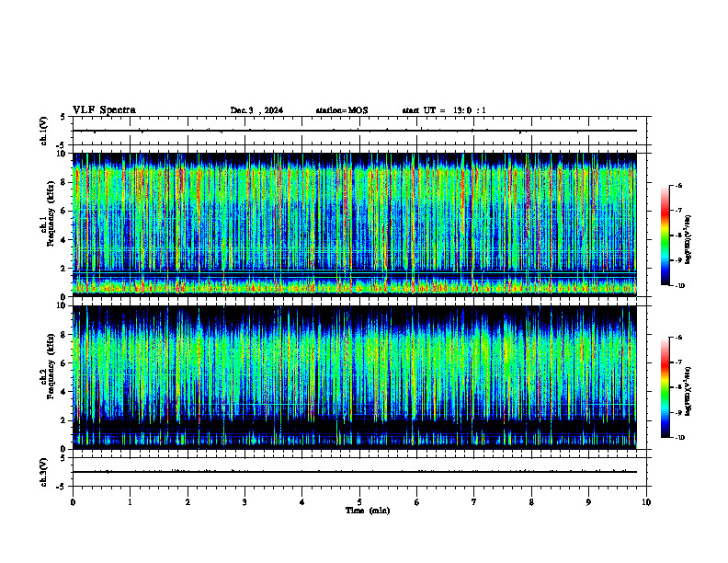Click time axis tick label "0"
728x563 pixels.
(73, 502)
